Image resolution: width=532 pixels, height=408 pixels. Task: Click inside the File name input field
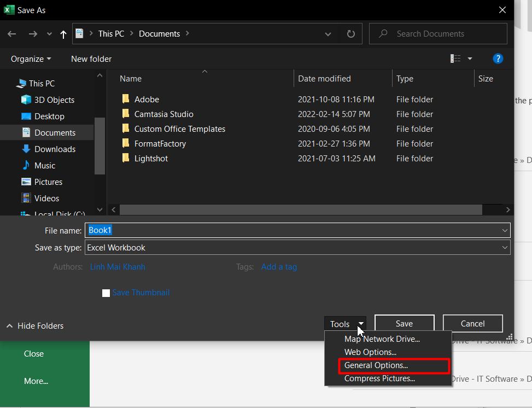point(219,230)
